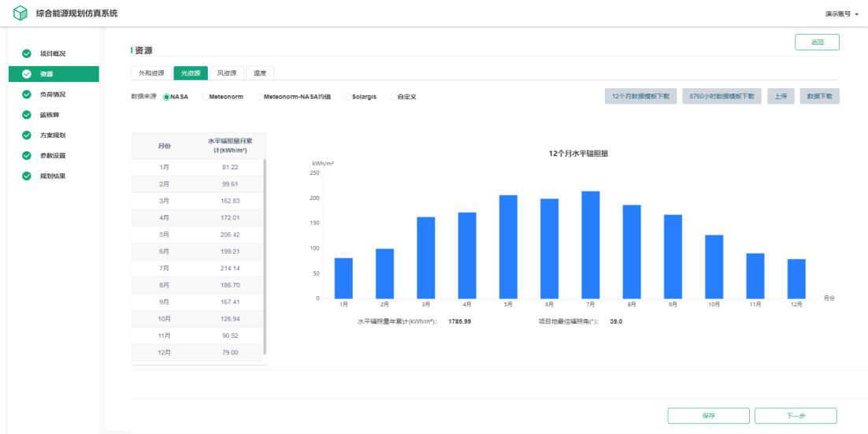Click the cube logo icon in header
Image resolution: width=868 pixels, height=434 pixels.
20,13
